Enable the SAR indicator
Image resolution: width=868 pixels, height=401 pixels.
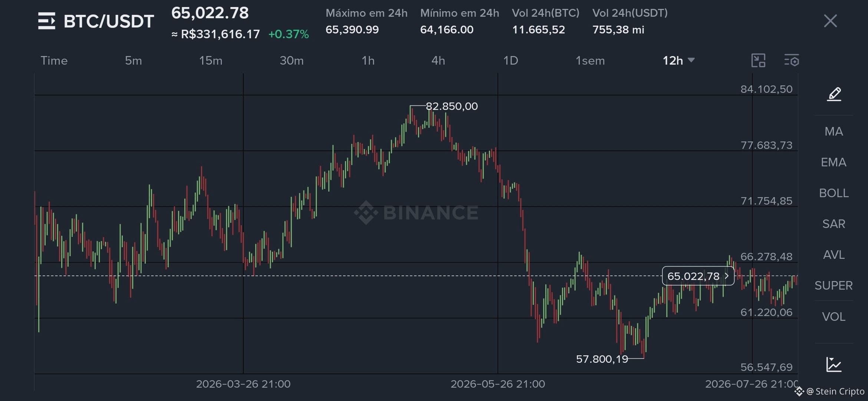[834, 224]
